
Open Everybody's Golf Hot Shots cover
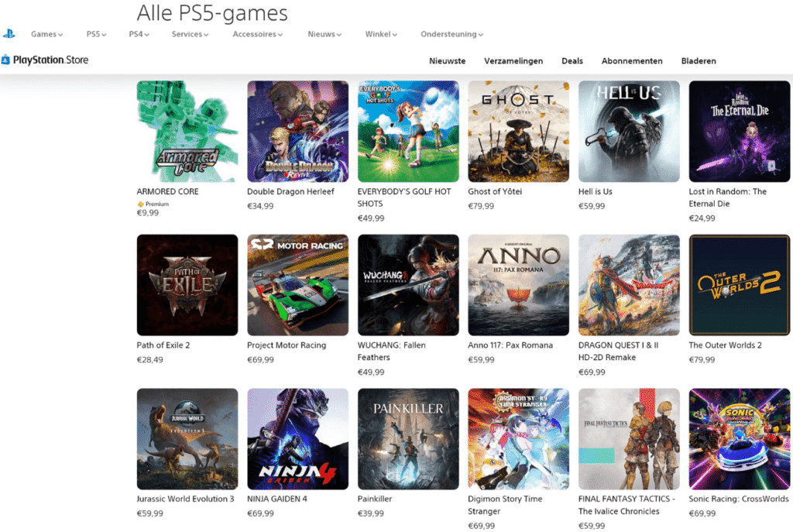(408, 132)
